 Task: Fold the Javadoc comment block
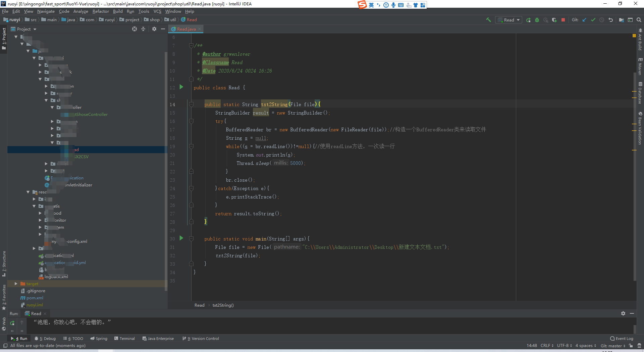(191, 46)
